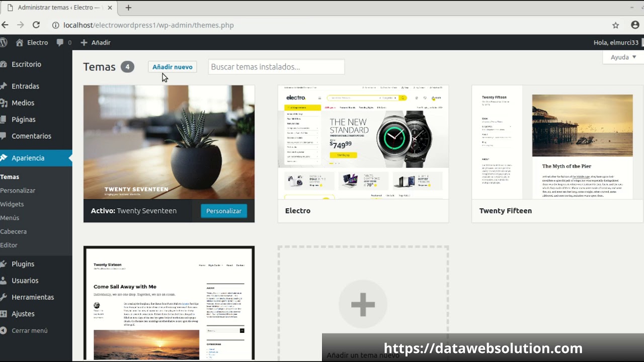This screenshot has width=644, height=362.
Task: Click the large plus to add theme
Action: tap(363, 304)
